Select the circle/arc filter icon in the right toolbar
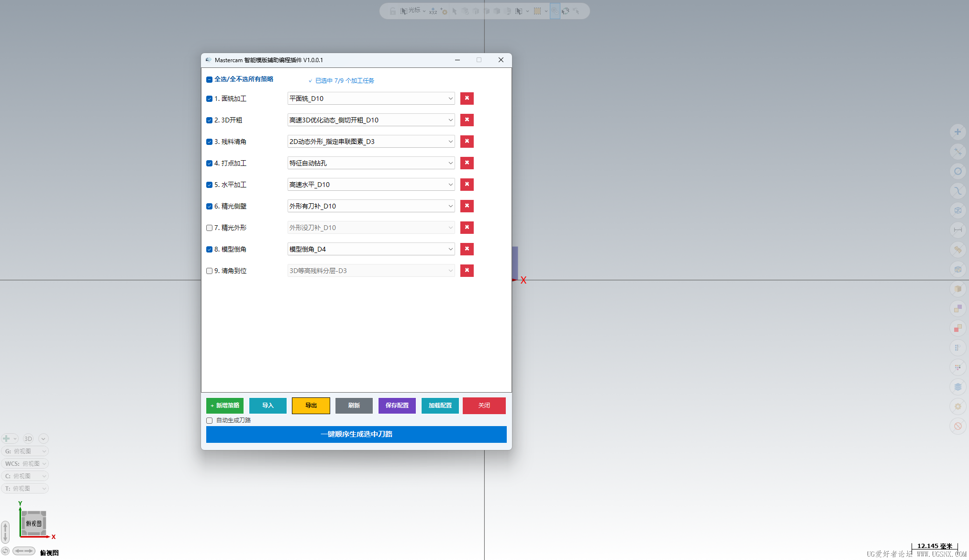969x560 pixels. (x=958, y=171)
